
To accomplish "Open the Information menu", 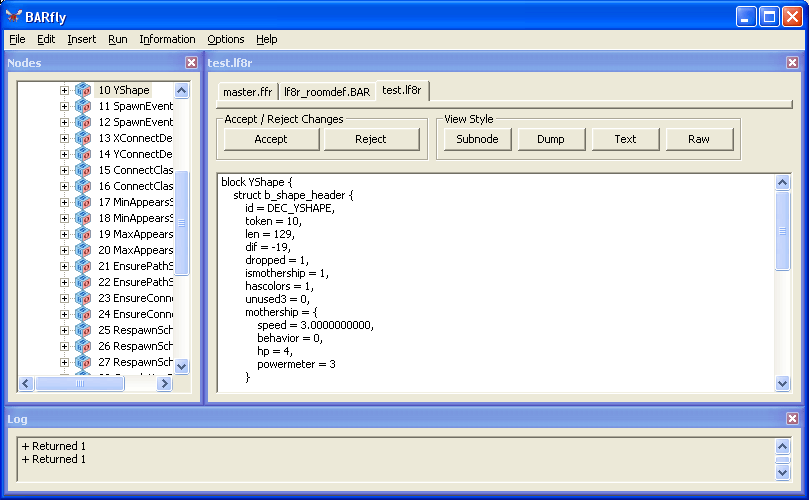I will [167, 39].
